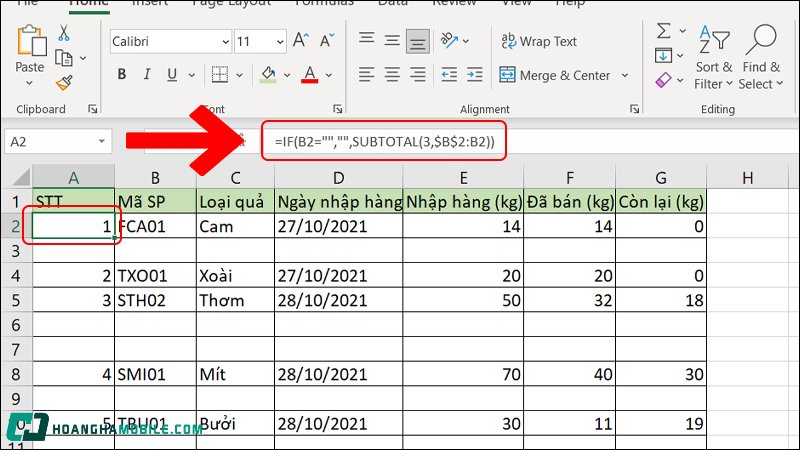Screen dimensions: 800x450
Task: Open the Name Box dropdown arrow
Action: click(102, 141)
